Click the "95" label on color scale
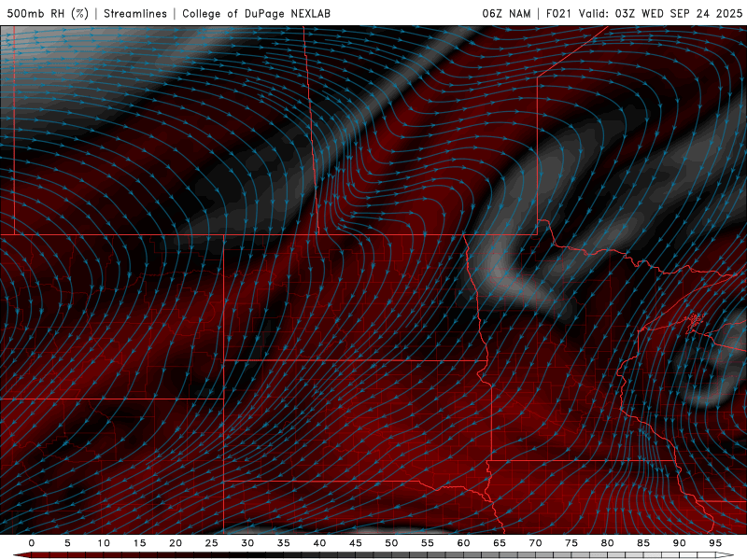The width and height of the screenshot is (747, 560). point(715,543)
